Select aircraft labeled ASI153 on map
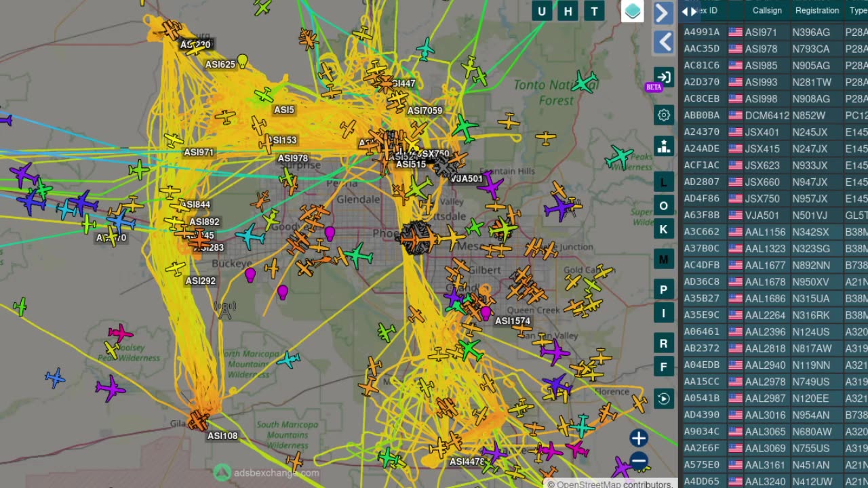868x488 pixels. pos(281,140)
